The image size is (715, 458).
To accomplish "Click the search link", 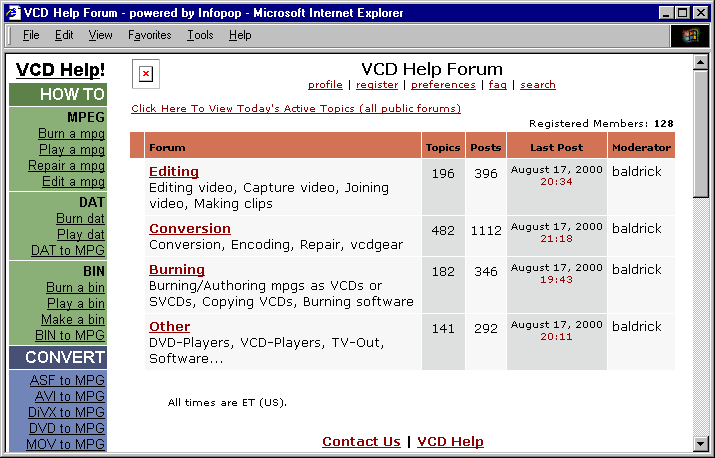I will tap(538, 85).
